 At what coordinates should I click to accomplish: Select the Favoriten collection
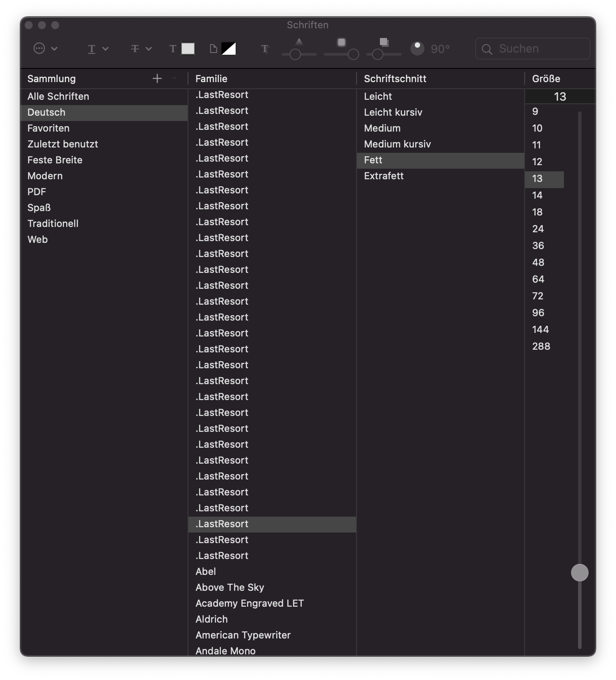click(49, 128)
